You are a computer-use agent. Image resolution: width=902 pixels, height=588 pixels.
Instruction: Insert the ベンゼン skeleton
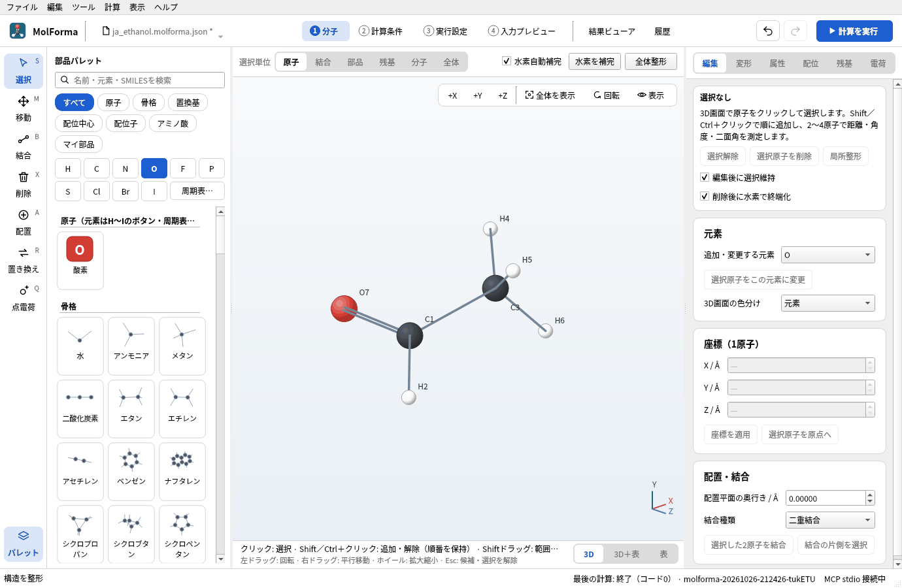pyautogui.click(x=131, y=470)
